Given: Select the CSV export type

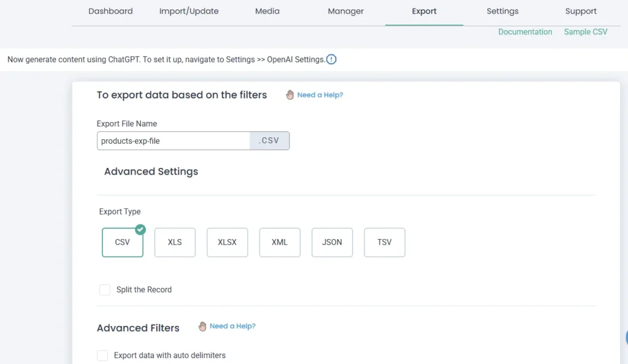Looking at the screenshot, I should [x=123, y=242].
